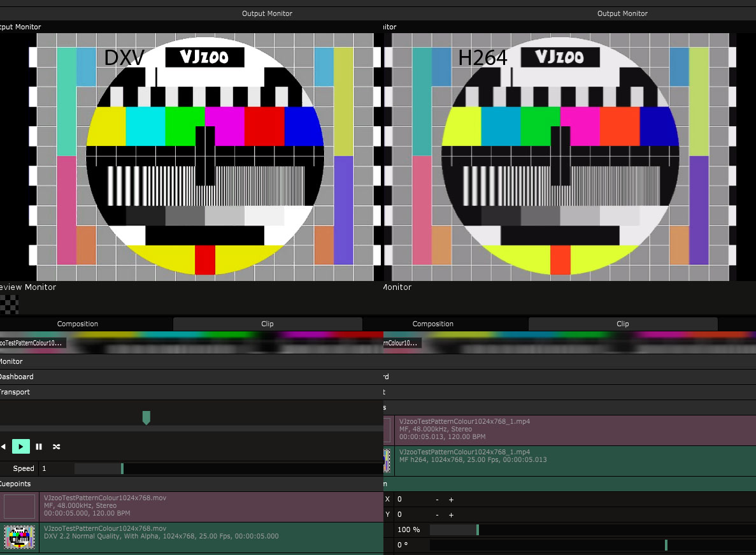Open the right panel Composition tab
The width and height of the screenshot is (756, 555).
click(x=433, y=324)
